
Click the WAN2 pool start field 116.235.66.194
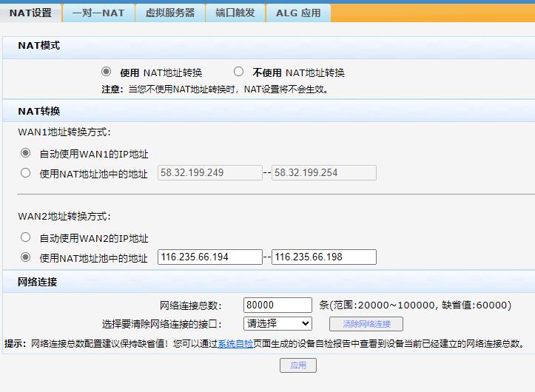pos(210,257)
